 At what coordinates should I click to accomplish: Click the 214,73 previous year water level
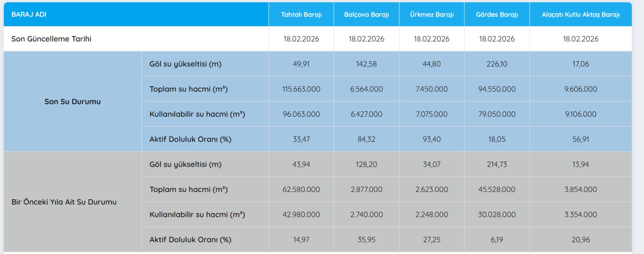(x=497, y=165)
